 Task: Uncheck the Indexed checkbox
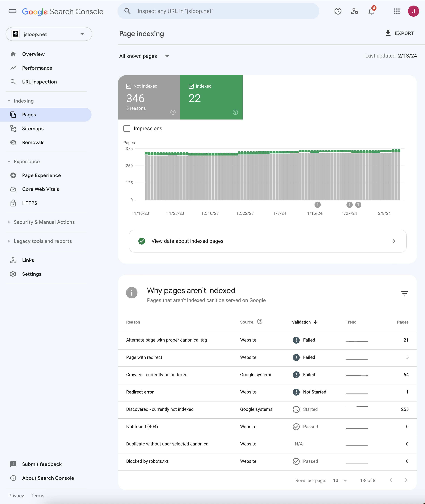pyautogui.click(x=191, y=86)
